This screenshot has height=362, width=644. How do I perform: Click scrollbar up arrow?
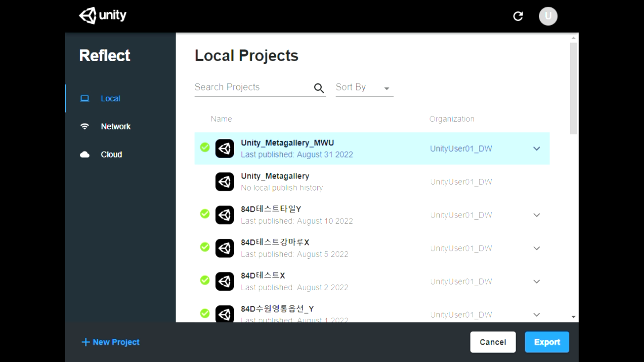tap(573, 38)
